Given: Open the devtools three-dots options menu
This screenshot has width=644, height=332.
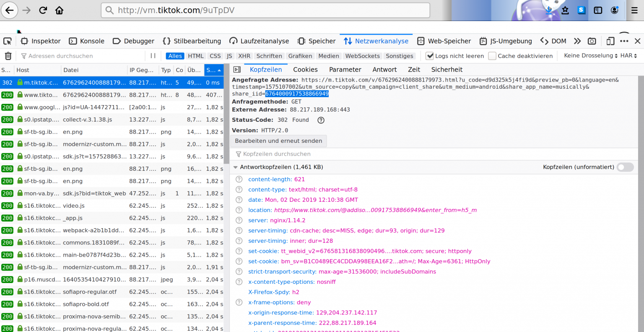Looking at the screenshot, I should click(624, 41).
